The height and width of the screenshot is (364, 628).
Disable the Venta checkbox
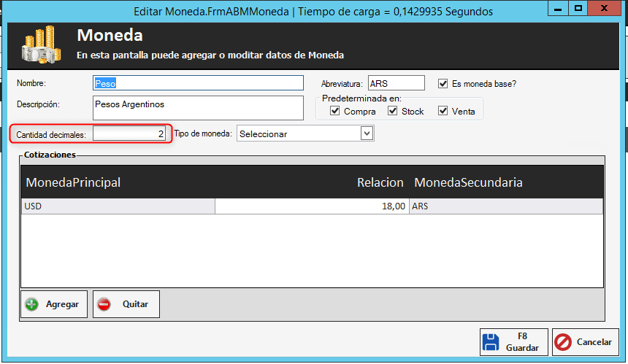click(443, 111)
